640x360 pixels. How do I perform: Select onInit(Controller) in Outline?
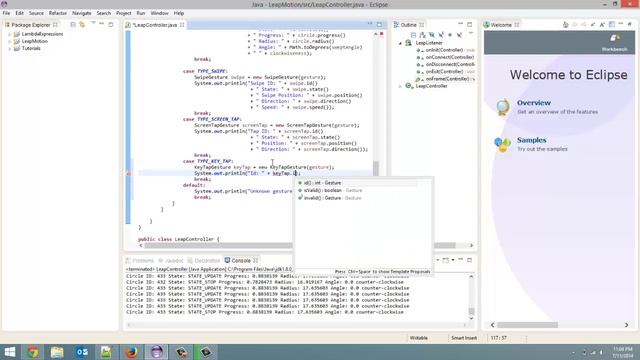click(444, 50)
